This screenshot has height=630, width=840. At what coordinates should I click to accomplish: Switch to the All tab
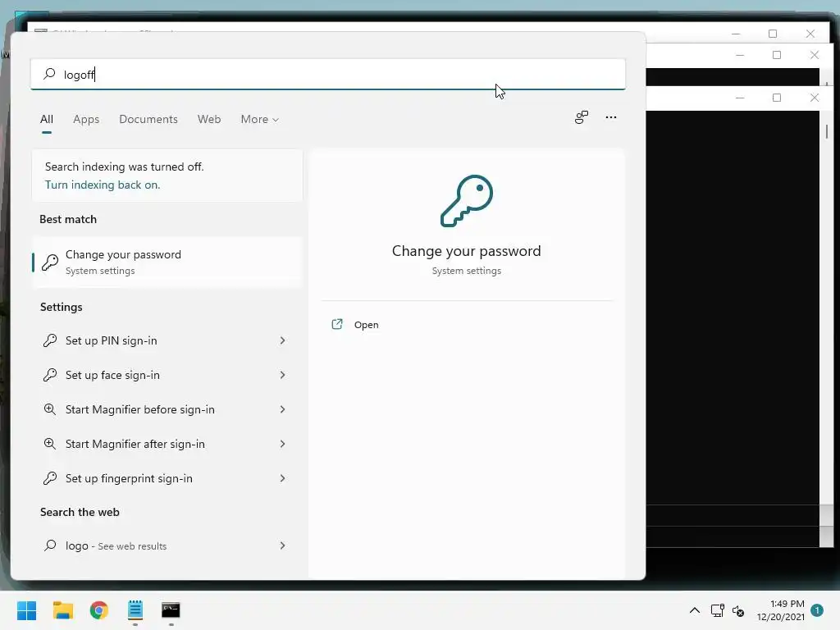click(47, 119)
